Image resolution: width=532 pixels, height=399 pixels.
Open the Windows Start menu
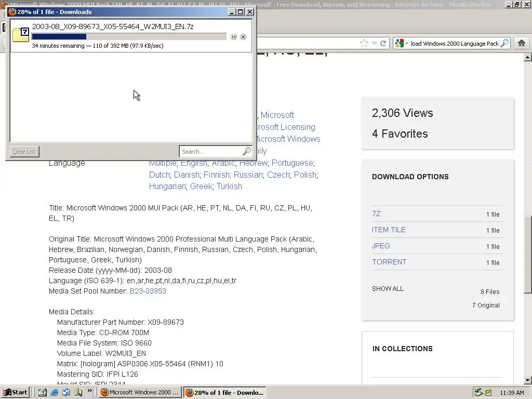(15, 392)
